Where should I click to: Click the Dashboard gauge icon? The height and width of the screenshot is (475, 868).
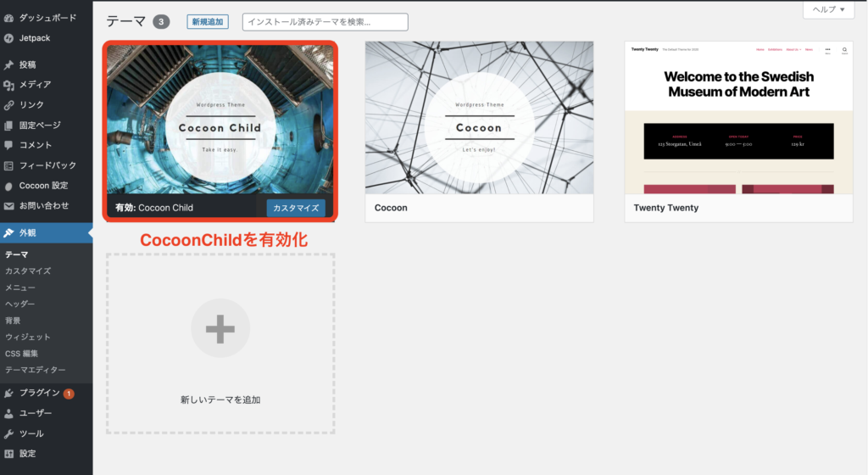pyautogui.click(x=8, y=18)
